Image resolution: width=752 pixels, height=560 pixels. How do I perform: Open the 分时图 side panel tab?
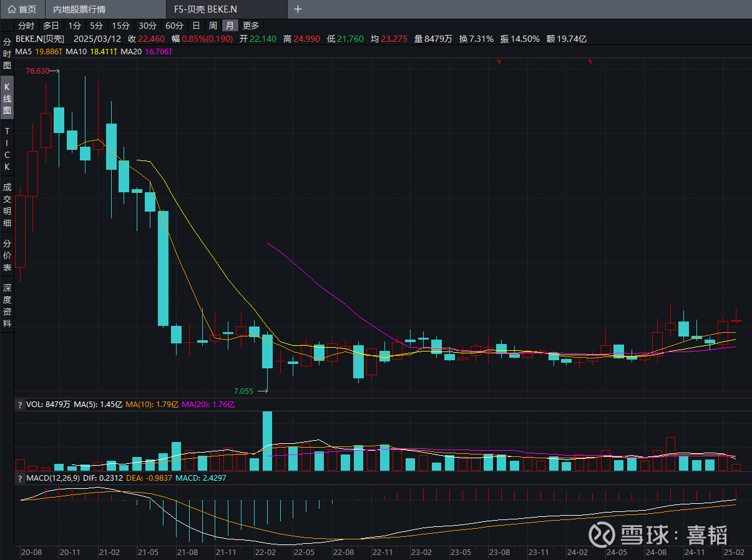click(x=7, y=54)
